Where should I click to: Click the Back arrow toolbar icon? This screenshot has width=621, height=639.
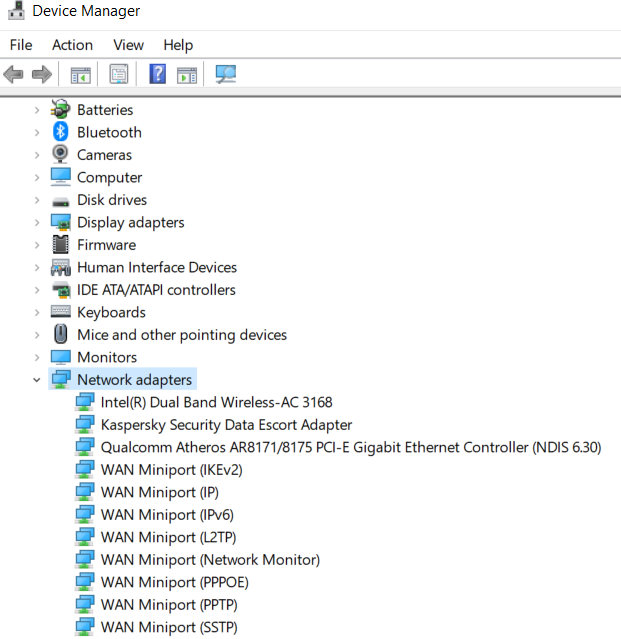click(13, 75)
